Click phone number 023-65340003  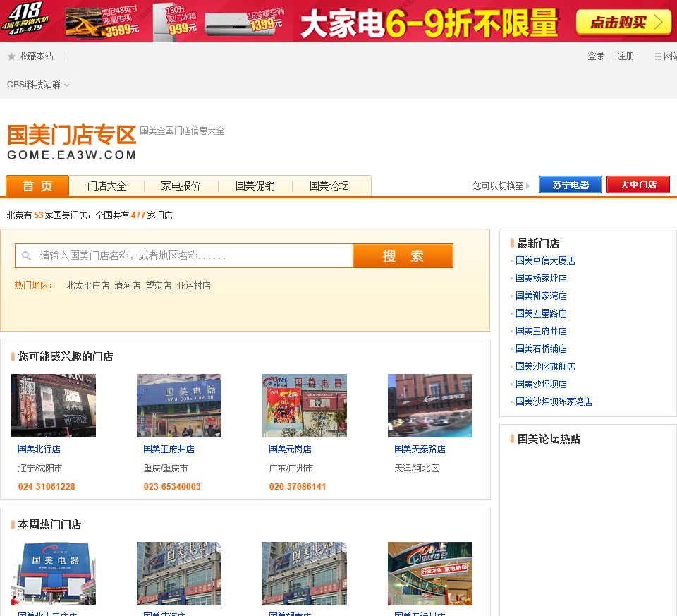pyautogui.click(x=172, y=487)
